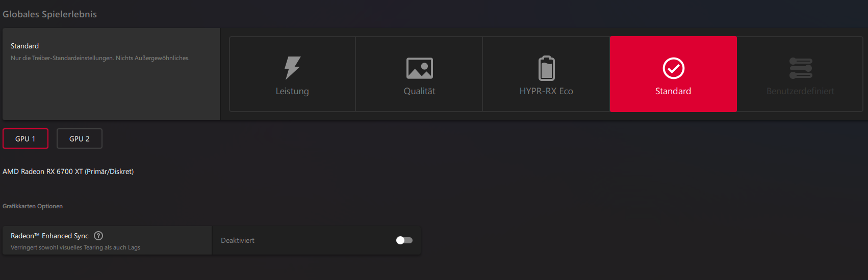The height and width of the screenshot is (280, 868).
Task: Click the sliders icon for Benutzerdefiniert
Action: point(800,68)
